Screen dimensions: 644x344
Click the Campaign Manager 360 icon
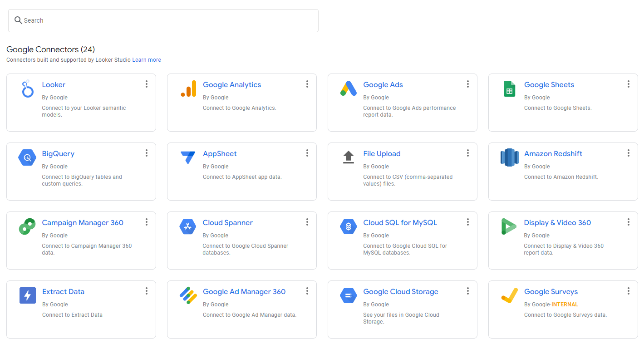click(x=27, y=226)
